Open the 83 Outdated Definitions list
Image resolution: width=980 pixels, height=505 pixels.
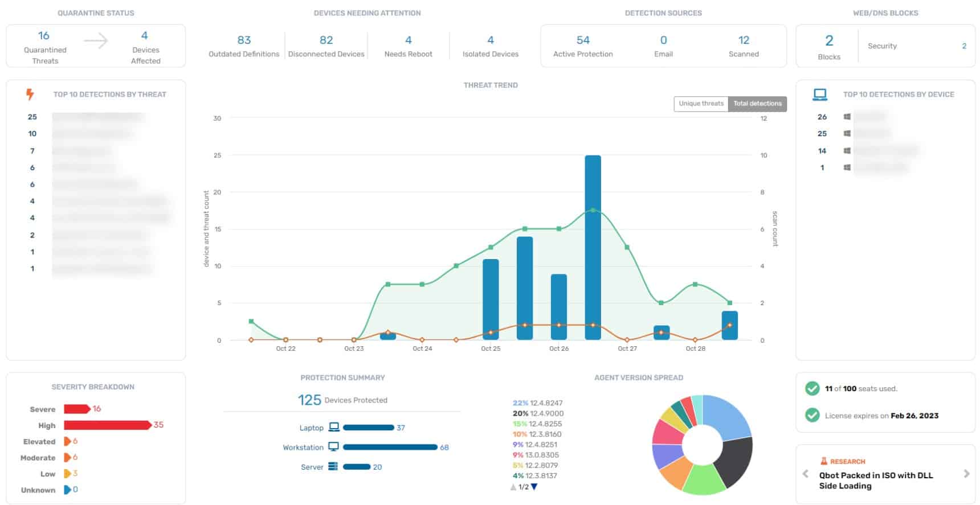(x=244, y=46)
